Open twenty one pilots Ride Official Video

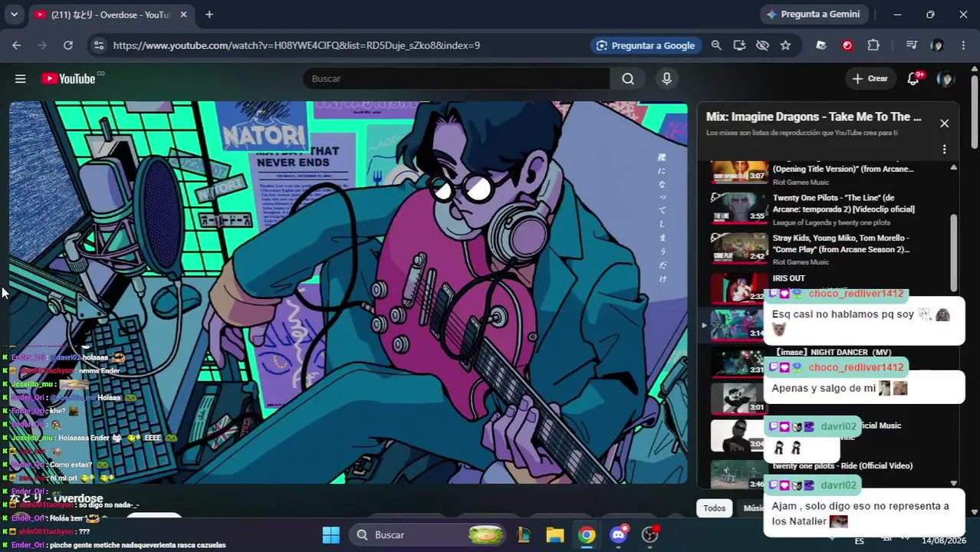(x=842, y=466)
